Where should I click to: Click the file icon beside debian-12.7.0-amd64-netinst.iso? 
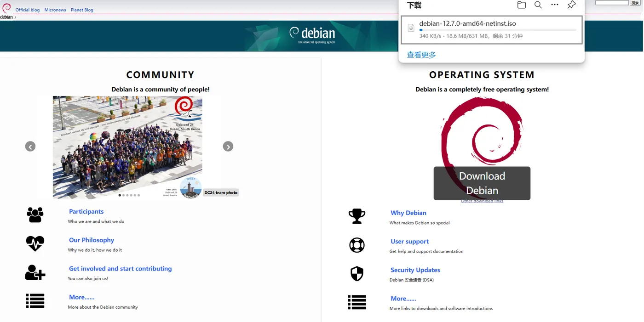tap(411, 28)
